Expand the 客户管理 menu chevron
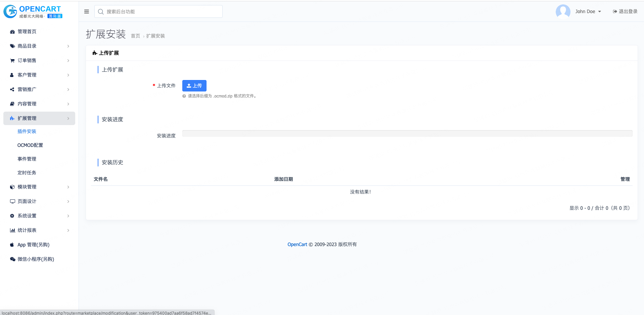 click(x=68, y=75)
